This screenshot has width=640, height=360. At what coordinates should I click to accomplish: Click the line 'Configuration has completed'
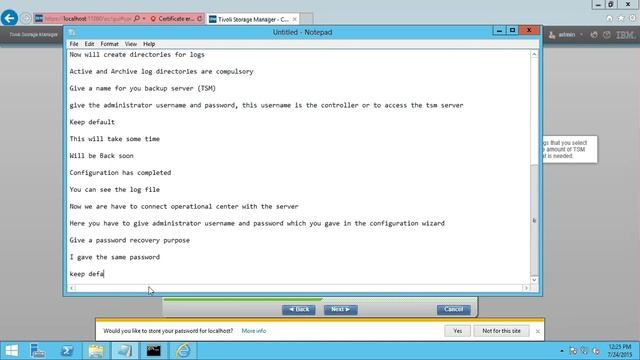click(120, 173)
